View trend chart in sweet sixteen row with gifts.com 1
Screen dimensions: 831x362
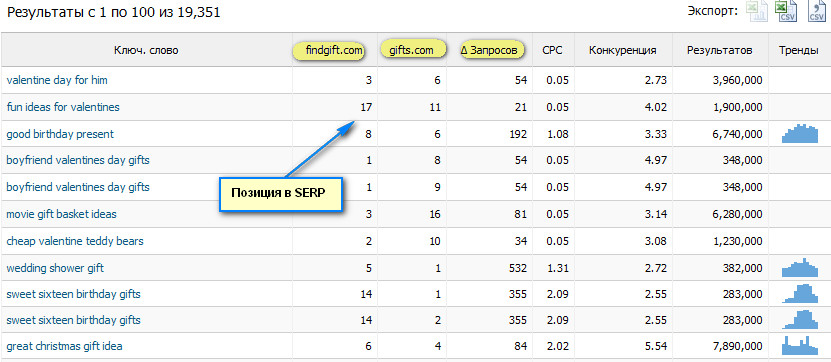point(800,293)
